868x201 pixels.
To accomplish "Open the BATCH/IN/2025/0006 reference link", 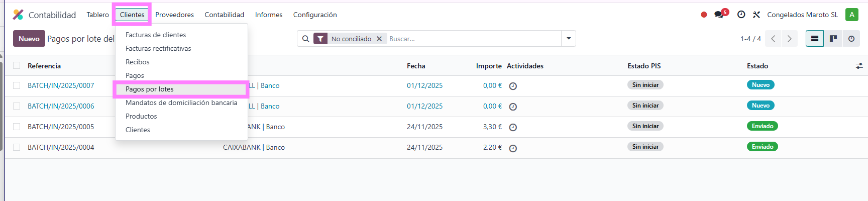I will [61, 106].
